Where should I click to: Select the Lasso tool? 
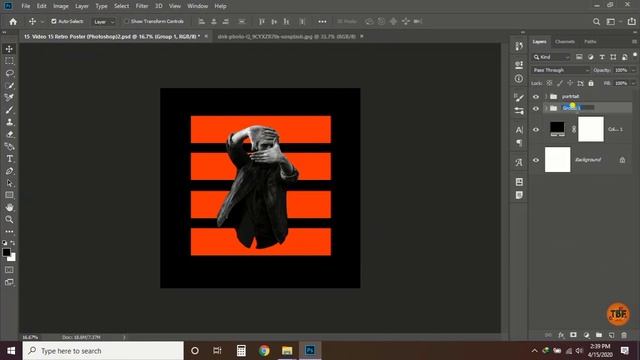pos(9,73)
